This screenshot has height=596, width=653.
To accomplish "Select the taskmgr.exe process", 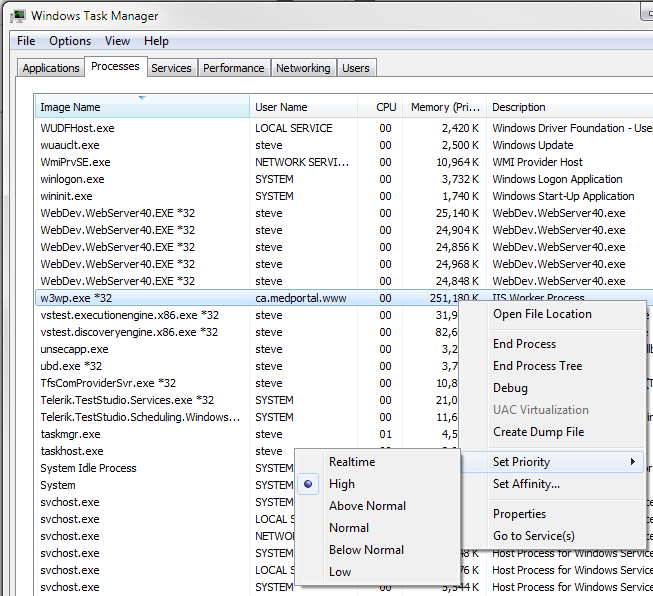I will (x=70, y=434).
